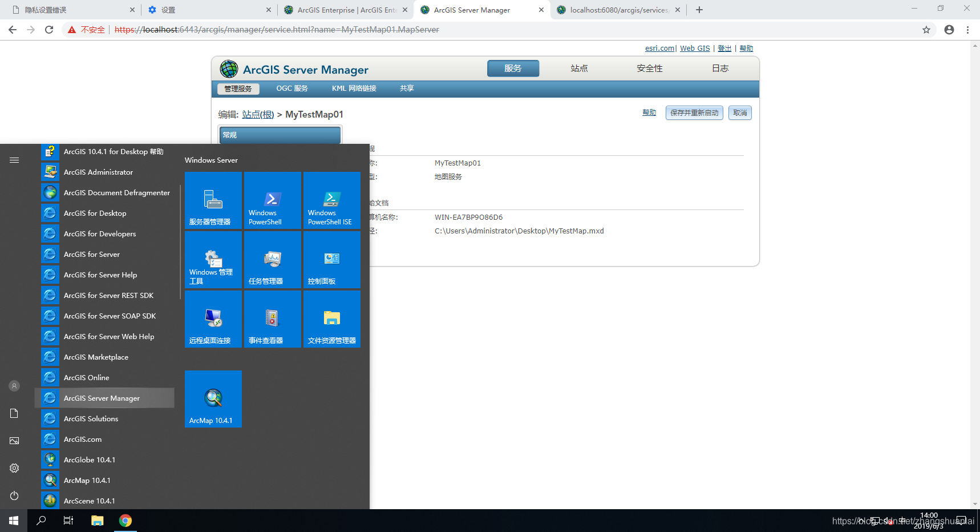The width and height of the screenshot is (980, 532).
Task: Expand the Start menu hamburger
Action: (14, 160)
